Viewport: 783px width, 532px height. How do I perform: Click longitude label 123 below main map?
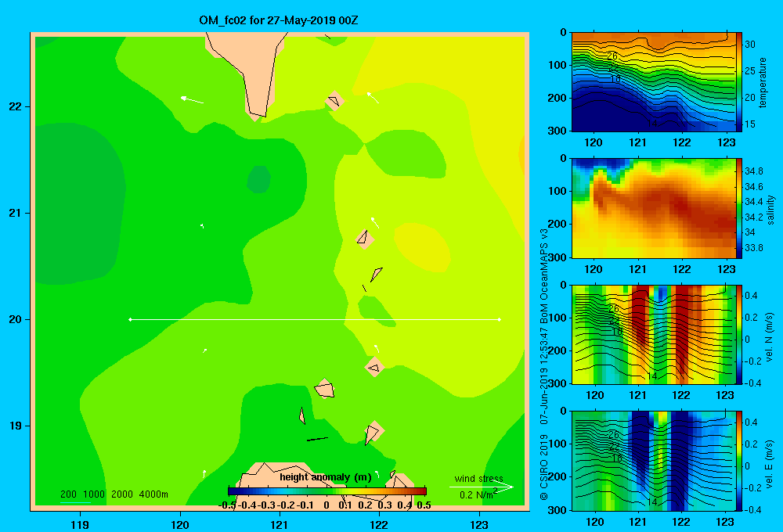click(x=479, y=524)
